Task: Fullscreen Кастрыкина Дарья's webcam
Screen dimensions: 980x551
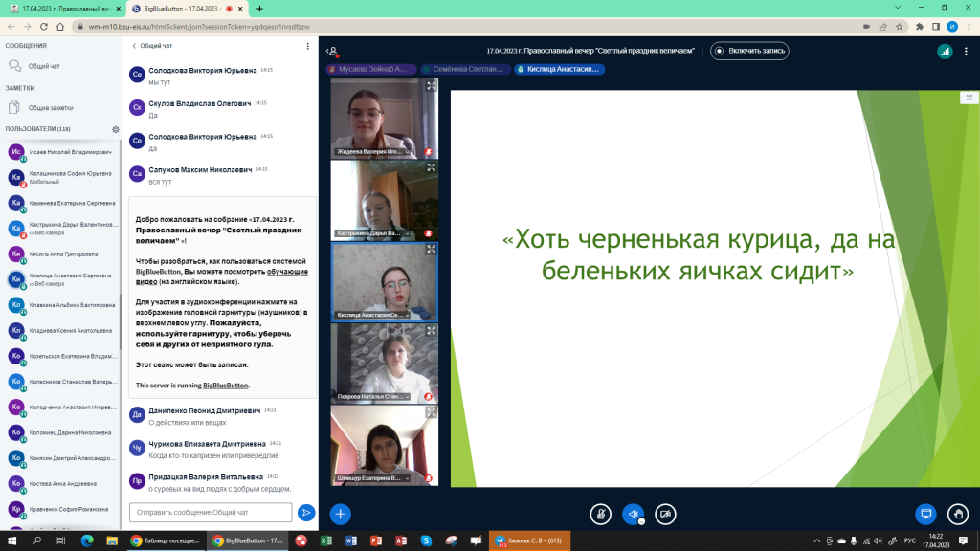Action: 432,167
